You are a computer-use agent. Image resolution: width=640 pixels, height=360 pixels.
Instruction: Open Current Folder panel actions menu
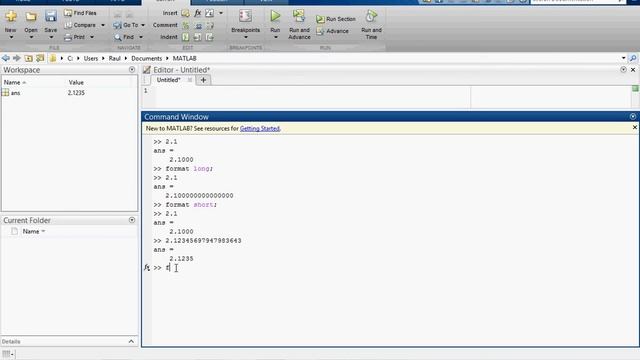tap(132, 220)
